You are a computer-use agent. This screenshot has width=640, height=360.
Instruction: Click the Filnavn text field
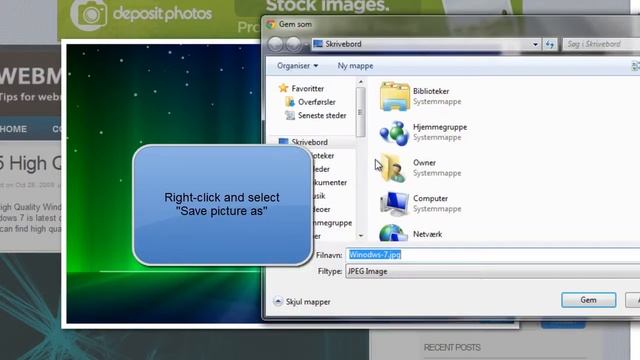tap(493, 255)
